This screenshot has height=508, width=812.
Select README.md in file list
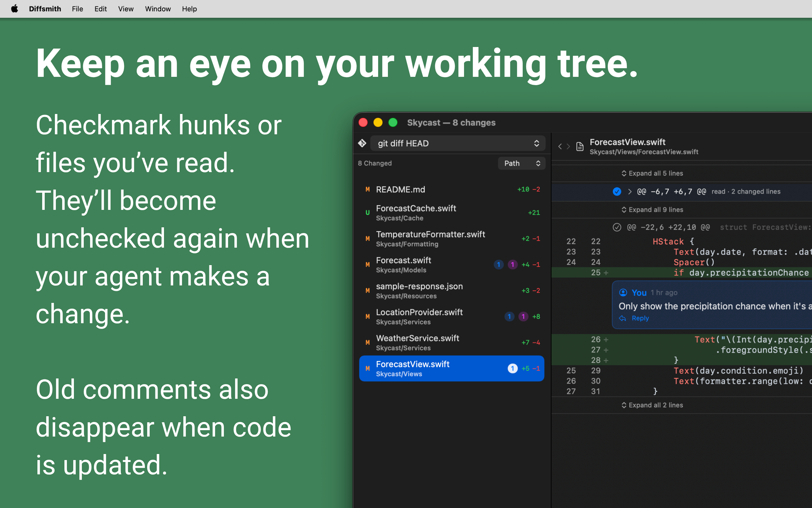point(452,190)
